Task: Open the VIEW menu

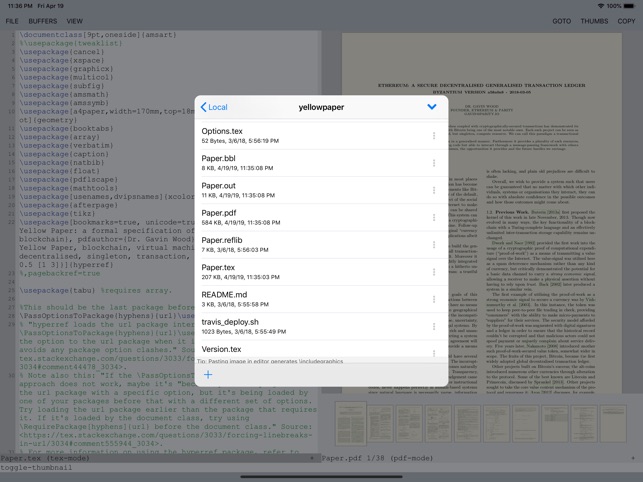Action: (75, 21)
